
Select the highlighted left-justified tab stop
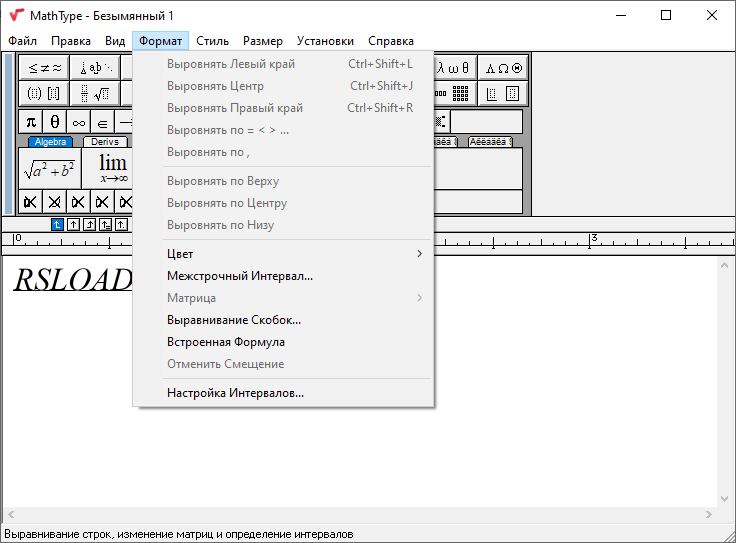[x=57, y=225]
